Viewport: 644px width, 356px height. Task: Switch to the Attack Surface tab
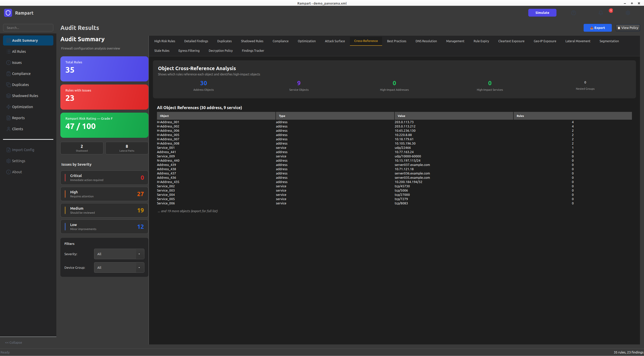click(335, 41)
